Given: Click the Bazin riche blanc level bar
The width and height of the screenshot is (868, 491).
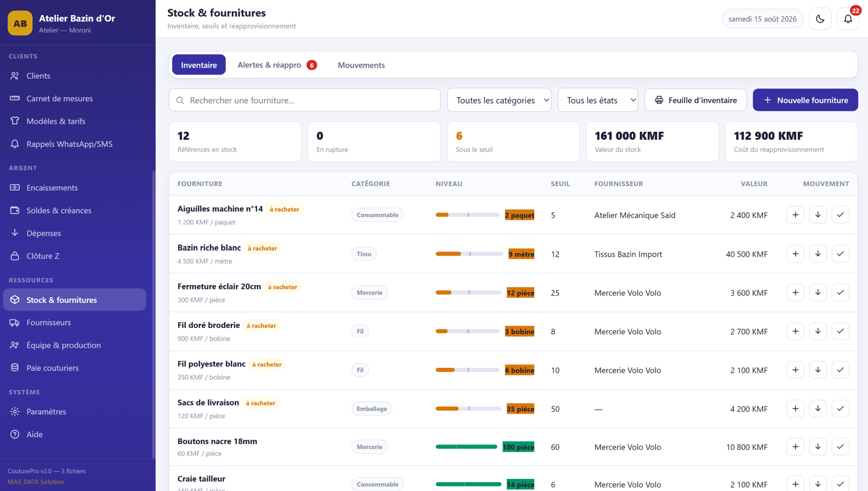Looking at the screenshot, I should tap(469, 254).
